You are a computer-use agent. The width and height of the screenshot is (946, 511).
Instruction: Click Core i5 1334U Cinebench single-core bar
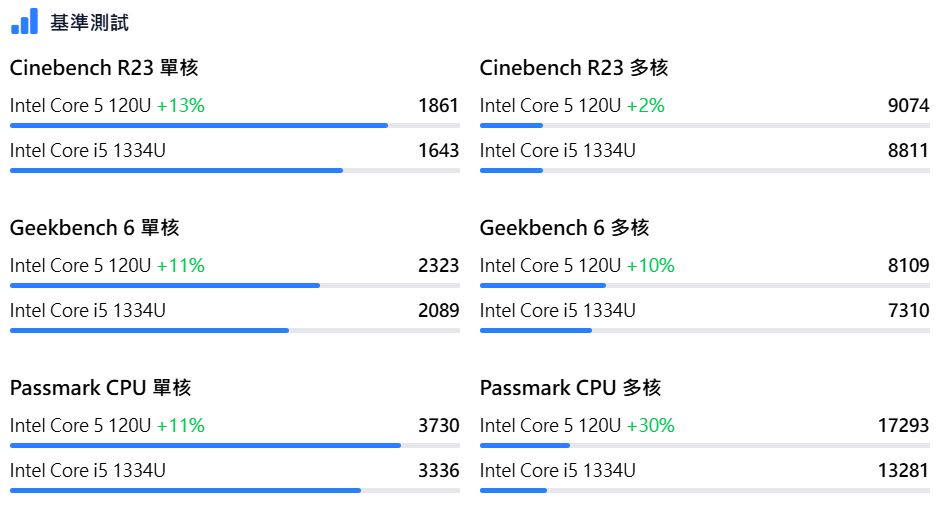pos(176,170)
